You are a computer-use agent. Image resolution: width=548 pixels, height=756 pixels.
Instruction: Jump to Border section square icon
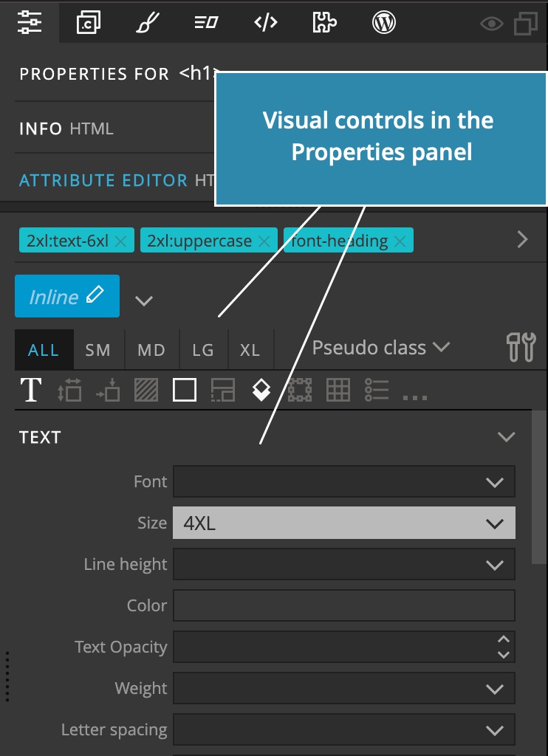coord(185,390)
